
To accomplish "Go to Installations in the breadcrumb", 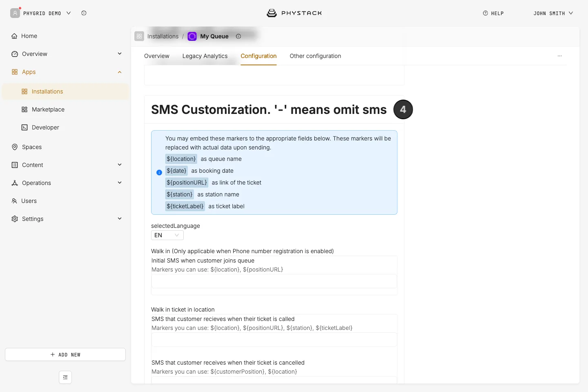I will coord(163,36).
